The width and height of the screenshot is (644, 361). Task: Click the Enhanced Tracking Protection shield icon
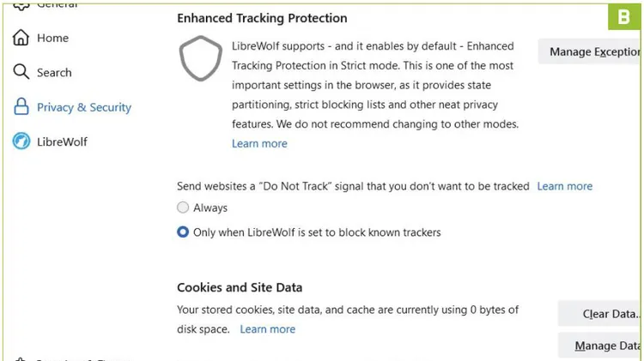[200, 58]
